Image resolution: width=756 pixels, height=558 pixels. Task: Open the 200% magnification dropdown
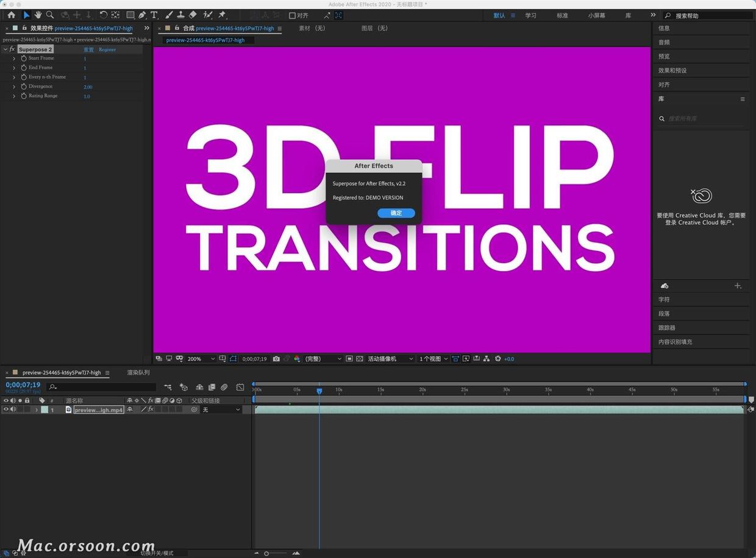click(201, 359)
